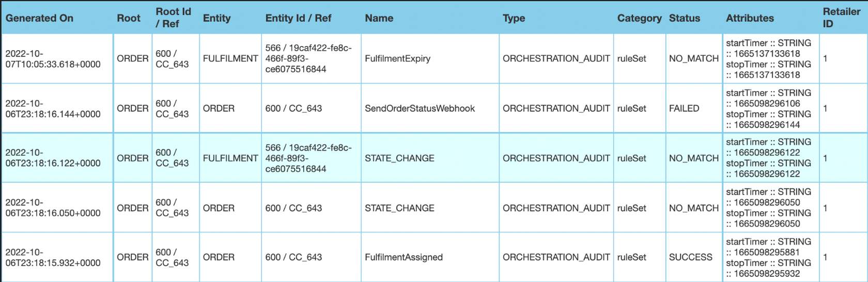Click the Status column header
Image resolution: width=868 pixels, height=282 pixels.
click(x=685, y=18)
